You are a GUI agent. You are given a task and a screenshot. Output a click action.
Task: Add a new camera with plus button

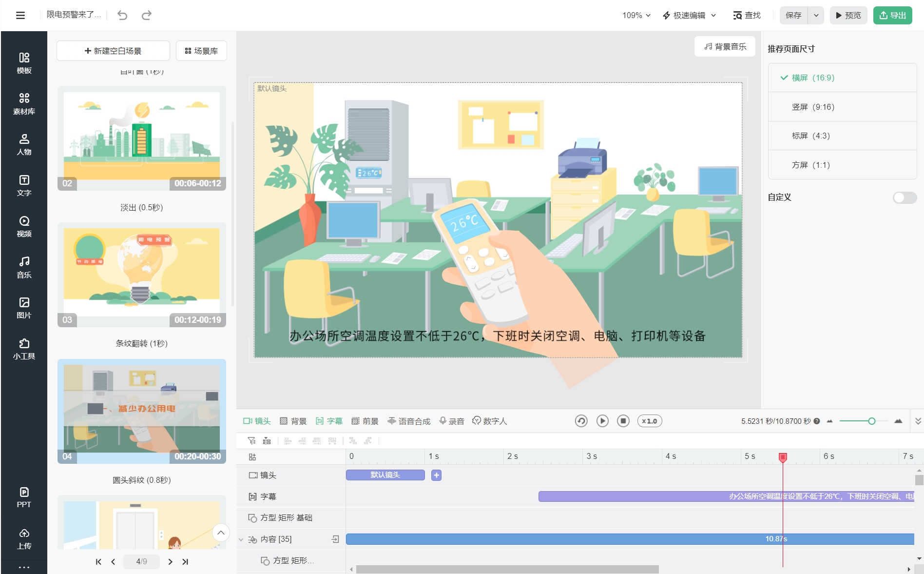coord(436,475)
